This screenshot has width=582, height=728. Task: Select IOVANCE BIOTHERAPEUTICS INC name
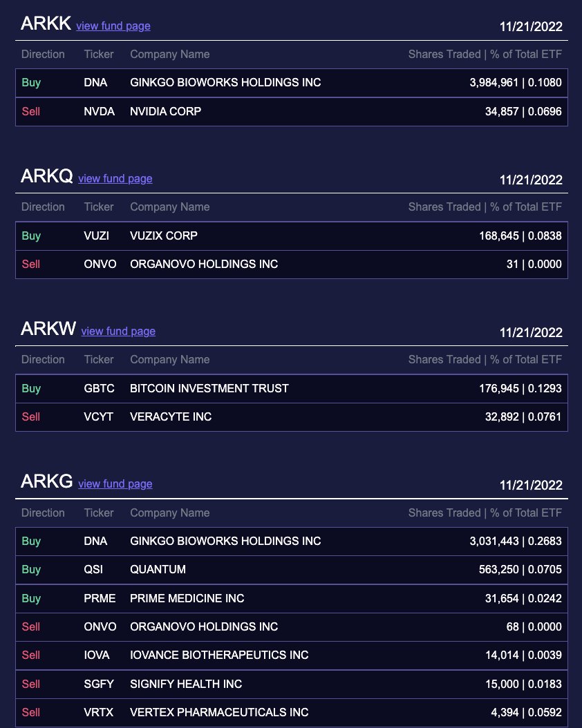click(219, 655)
